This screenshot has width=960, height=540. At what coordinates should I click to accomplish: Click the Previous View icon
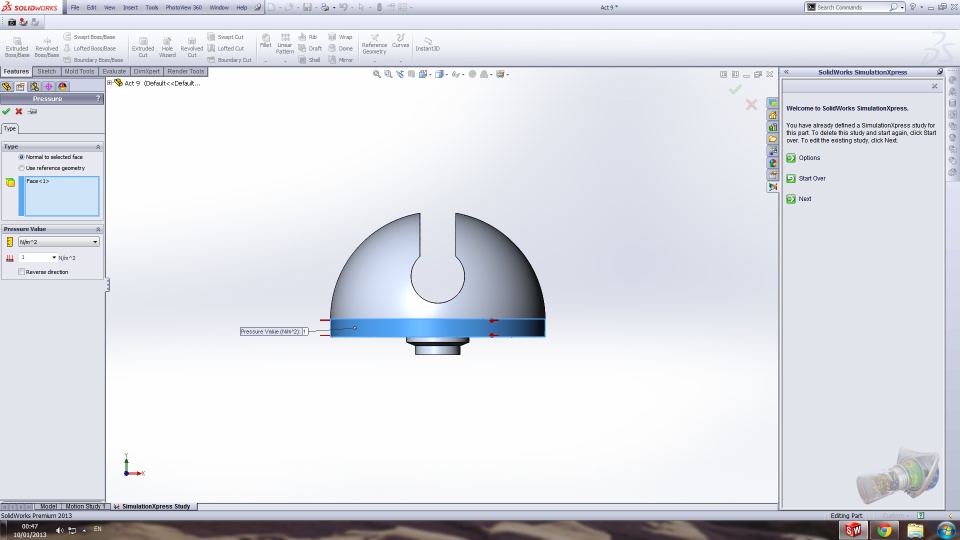[400, 74]
